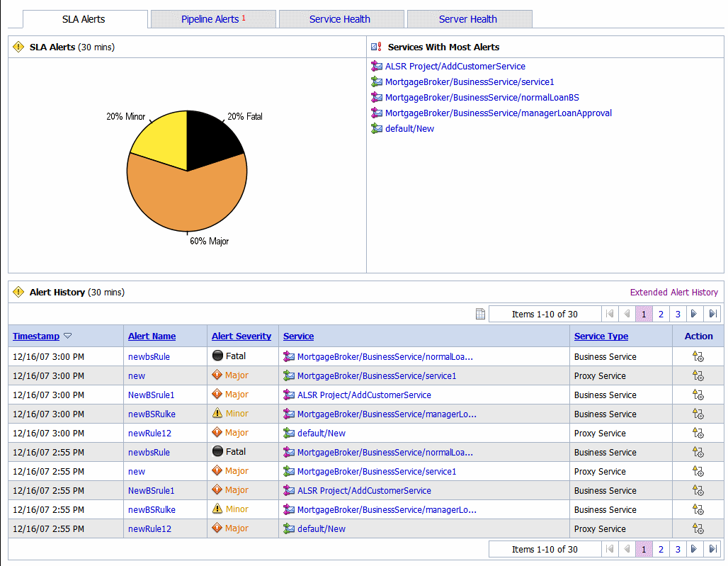Open the Server Health tab

coord(468,19)
